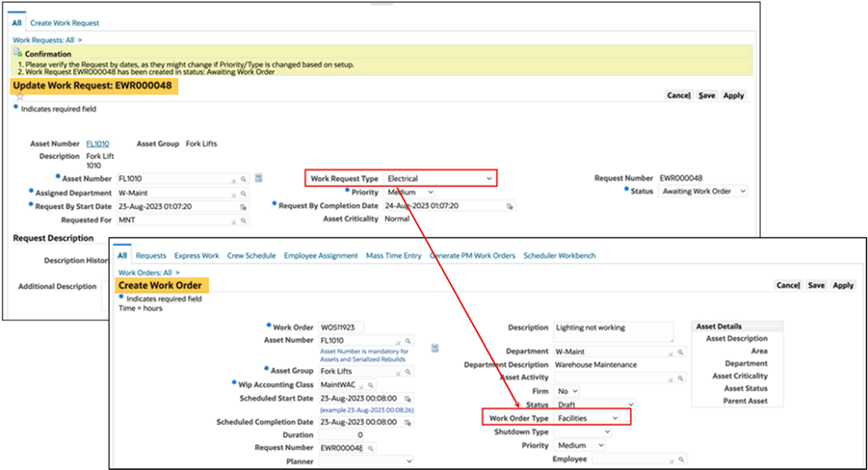The height and width of the screenshot is (470, 868).
Task: Open the FL1010 asset number hyperlink
Action: click(x=97, y=144)
